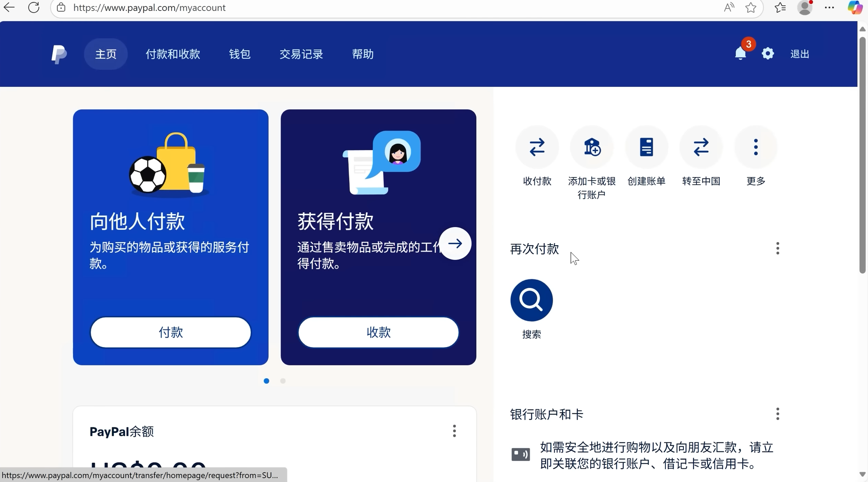Open the 更多 options icon
This screenshot has height=482, width=868.
755,147
